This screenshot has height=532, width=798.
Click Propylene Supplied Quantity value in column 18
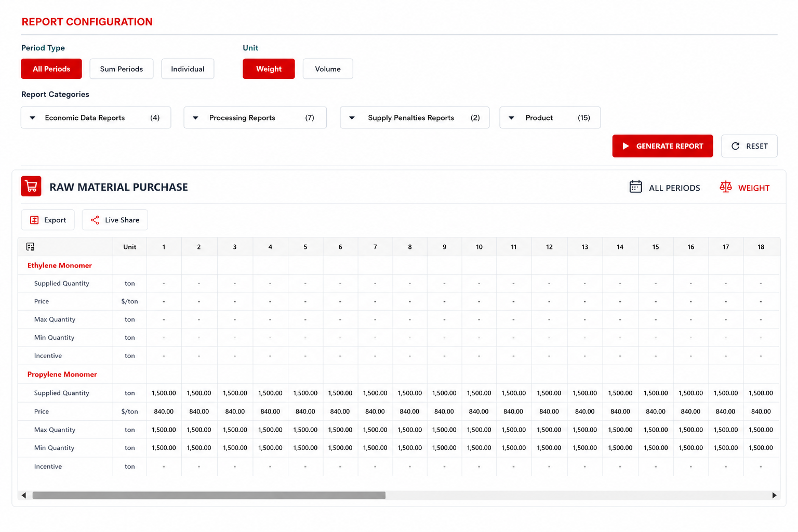761,393
